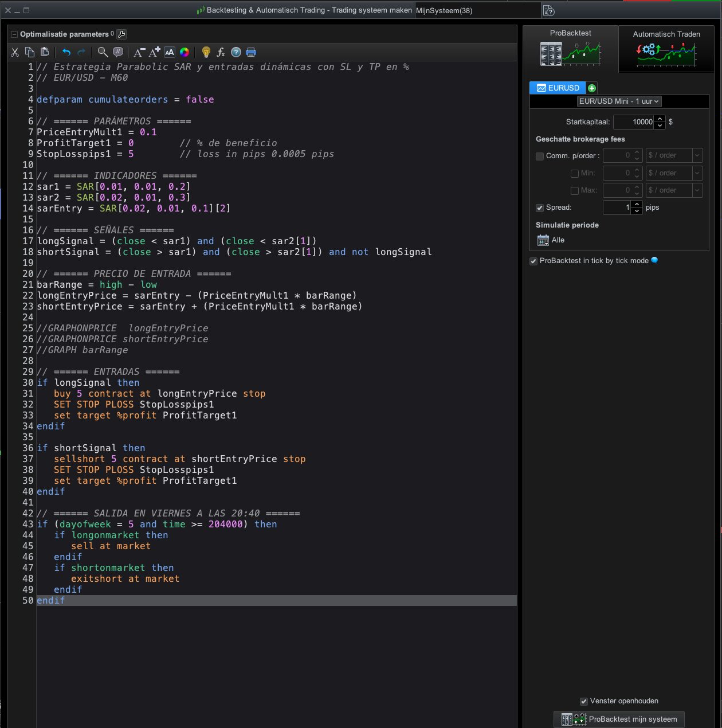Open syntax color wheel settings
Viewport: 722px width, 728px height.
pos(185,52)
